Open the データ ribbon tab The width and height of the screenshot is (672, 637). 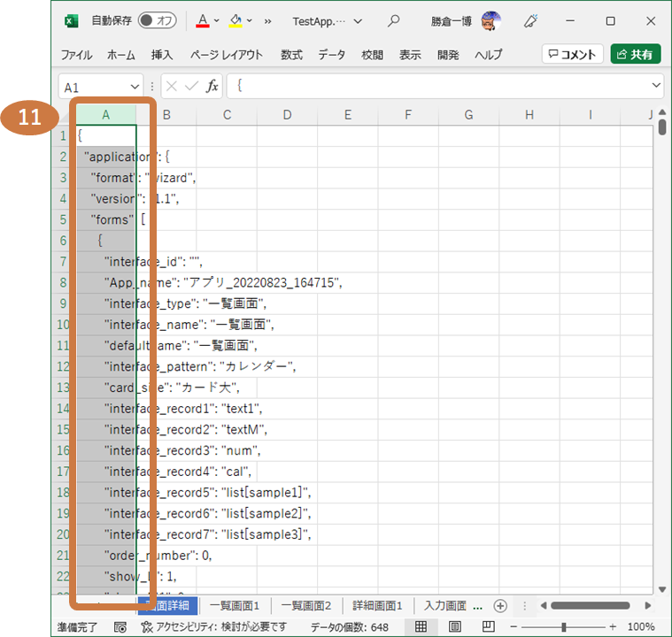[332, 55]
